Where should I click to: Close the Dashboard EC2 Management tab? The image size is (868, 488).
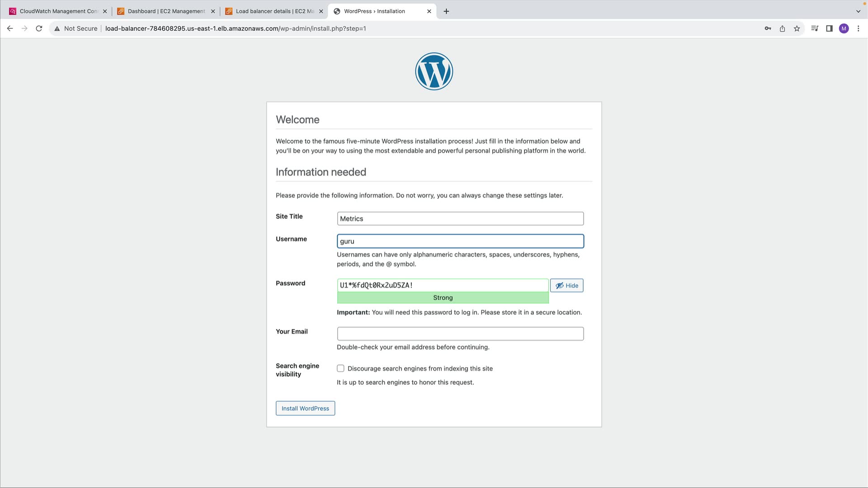coord(213,11)
